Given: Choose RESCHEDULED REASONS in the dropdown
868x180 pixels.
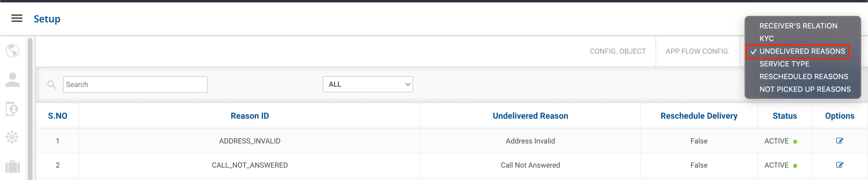Looking at the screenshot, I should 803,77.
